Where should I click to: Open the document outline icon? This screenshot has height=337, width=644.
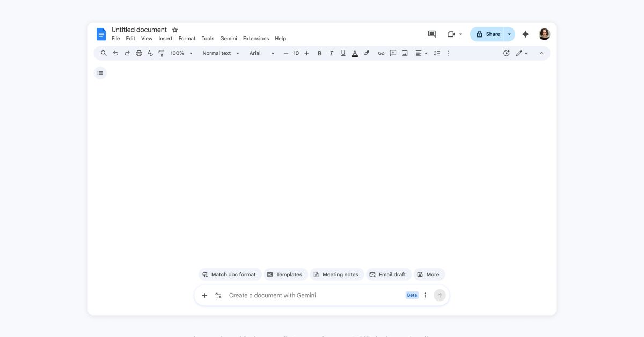pos(100,73)
